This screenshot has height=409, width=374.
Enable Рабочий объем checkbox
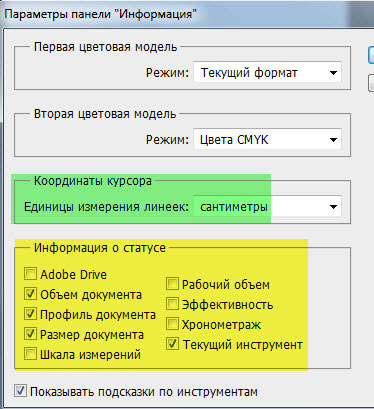(172, 284)
